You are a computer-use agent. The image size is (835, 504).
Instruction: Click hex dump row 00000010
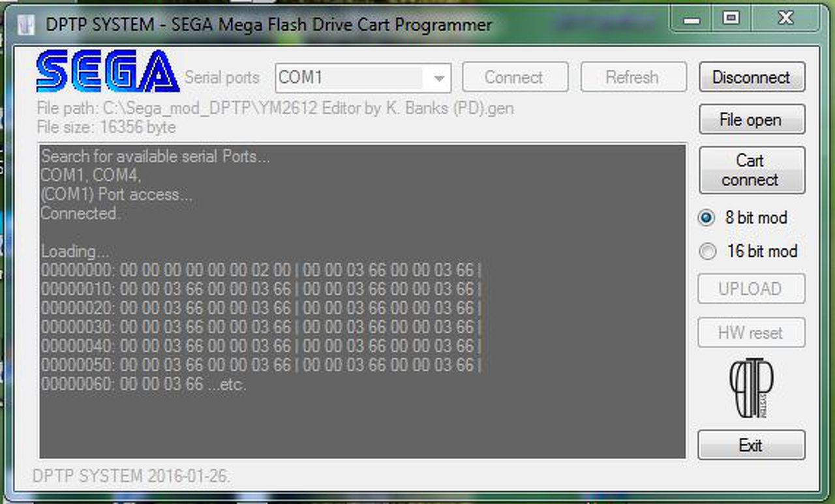[x=261, y=289]
